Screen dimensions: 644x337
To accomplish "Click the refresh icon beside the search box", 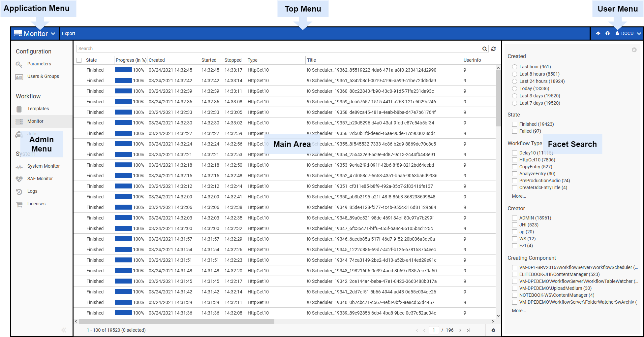I will tap(493, 49).
